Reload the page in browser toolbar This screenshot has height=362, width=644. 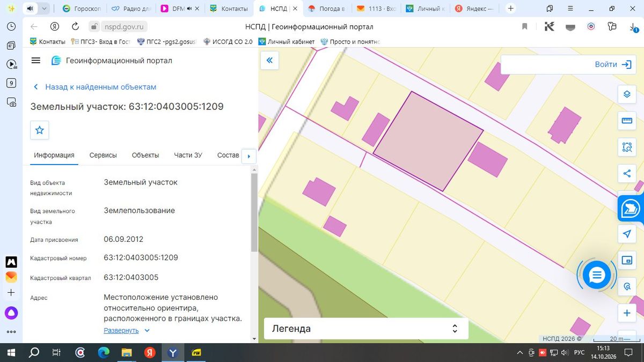click(x=75, y=26)
